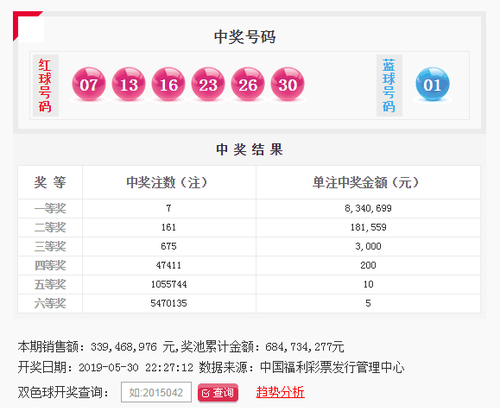Click the sales amount 339,468,976
Screen dimensions: 500x419
point(123,347)
